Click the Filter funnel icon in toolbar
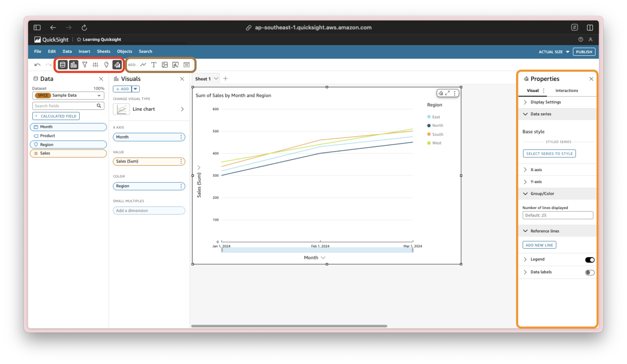 [x=85, y=65]
